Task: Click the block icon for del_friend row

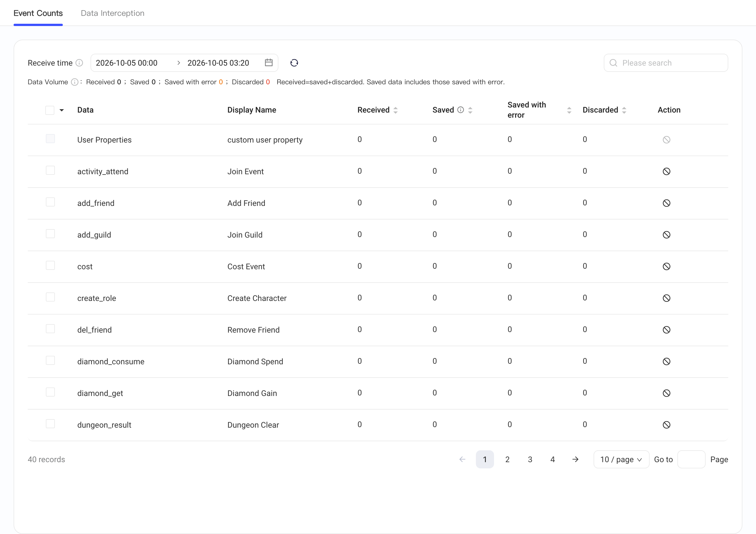Action: point(666,330)
